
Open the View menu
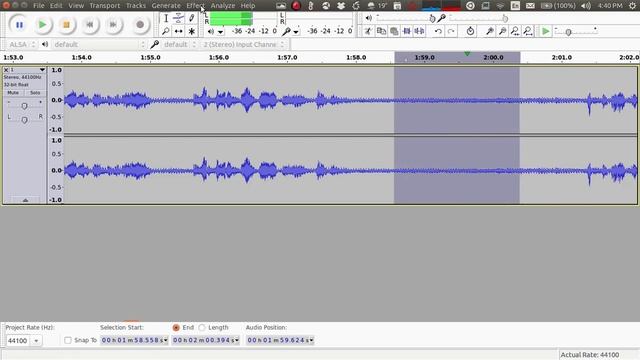tap(76, 6)
